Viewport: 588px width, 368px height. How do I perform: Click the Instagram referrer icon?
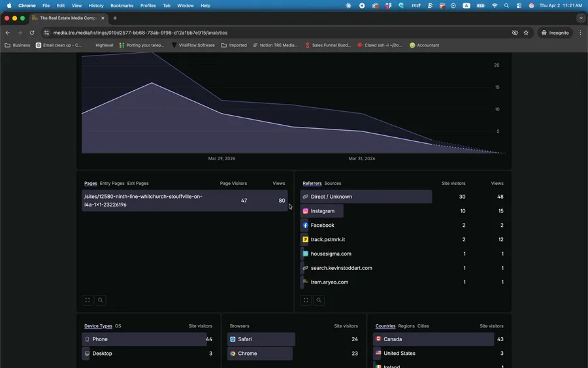tap(305, 211)
